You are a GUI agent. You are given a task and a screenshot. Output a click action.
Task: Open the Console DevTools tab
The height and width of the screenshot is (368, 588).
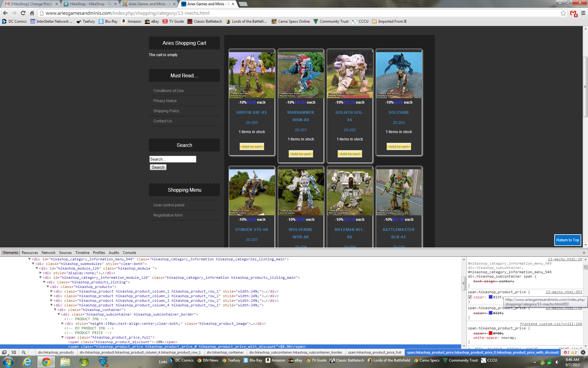coord(129,253)
